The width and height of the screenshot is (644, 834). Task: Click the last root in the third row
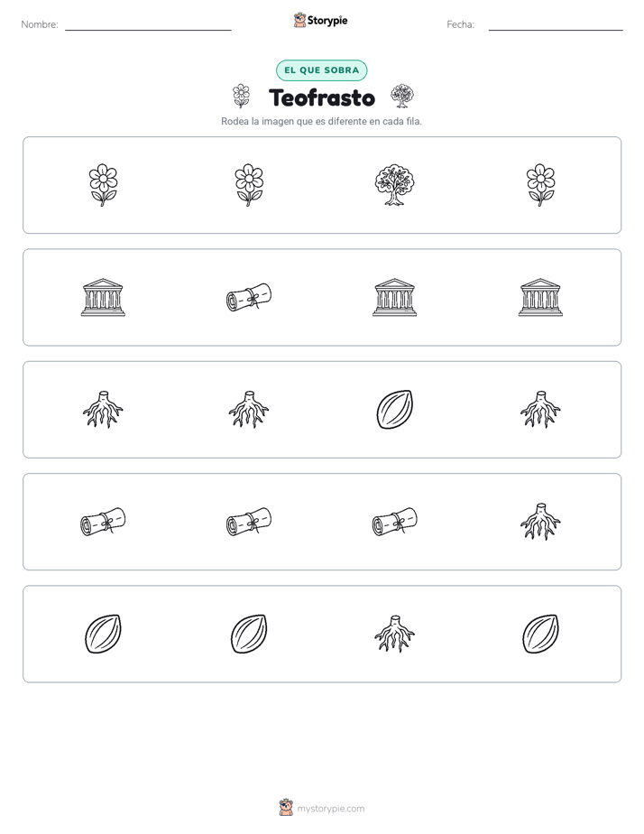pos(540,410)
